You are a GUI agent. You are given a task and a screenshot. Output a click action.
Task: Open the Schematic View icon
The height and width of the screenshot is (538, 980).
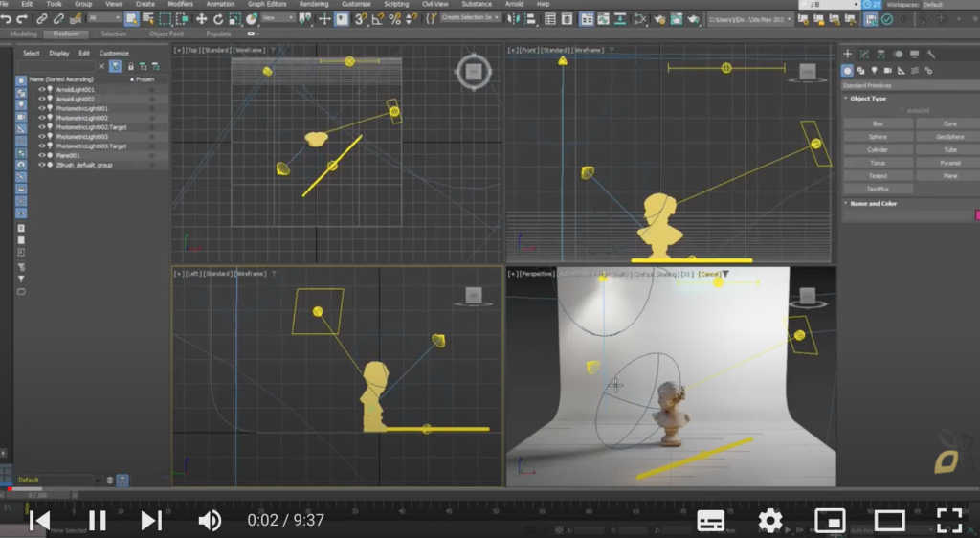(x=640, y=19)
